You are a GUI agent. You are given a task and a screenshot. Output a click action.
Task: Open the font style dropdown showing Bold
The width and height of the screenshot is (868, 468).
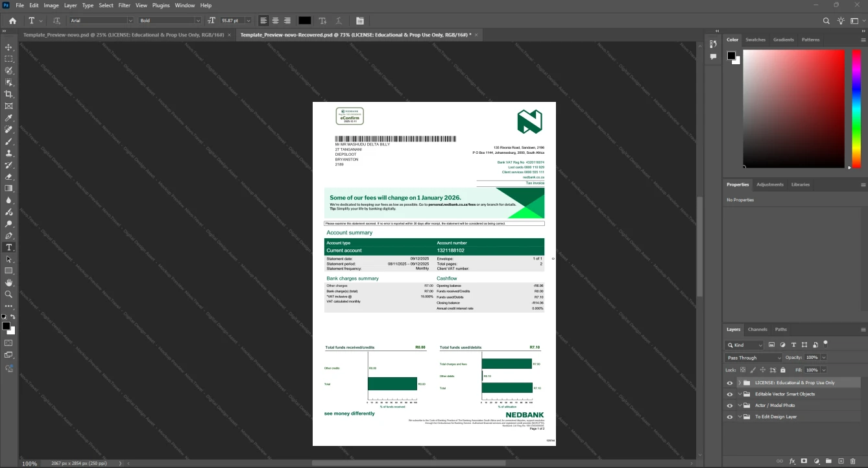point(170,21)
